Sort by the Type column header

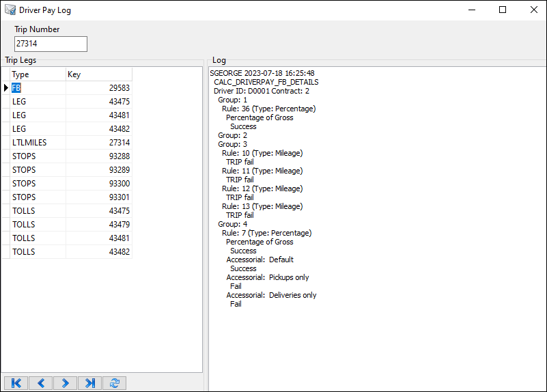[38, 74]
